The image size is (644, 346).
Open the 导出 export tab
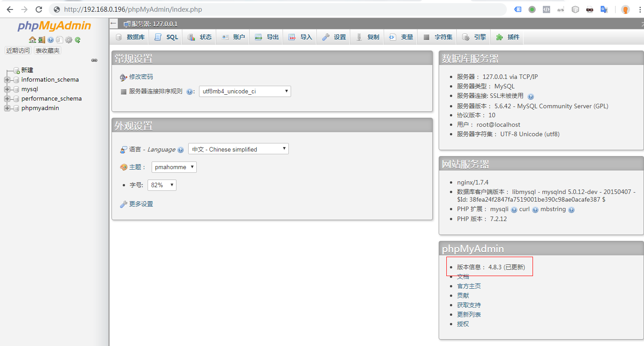(266, 37)
